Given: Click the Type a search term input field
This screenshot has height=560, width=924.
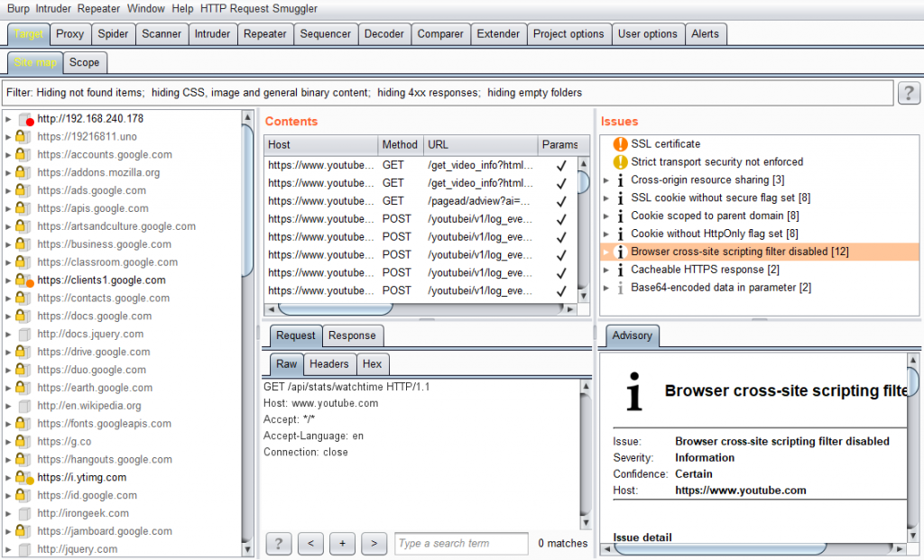Looking at the screenshot, I should pos(461,543).
